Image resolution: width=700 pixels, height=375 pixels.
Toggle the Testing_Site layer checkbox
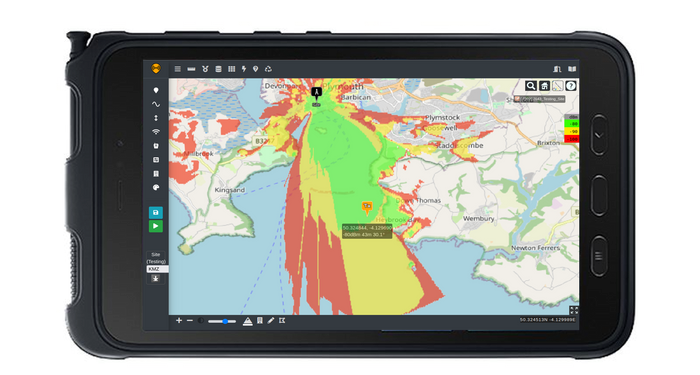[517, 99]
